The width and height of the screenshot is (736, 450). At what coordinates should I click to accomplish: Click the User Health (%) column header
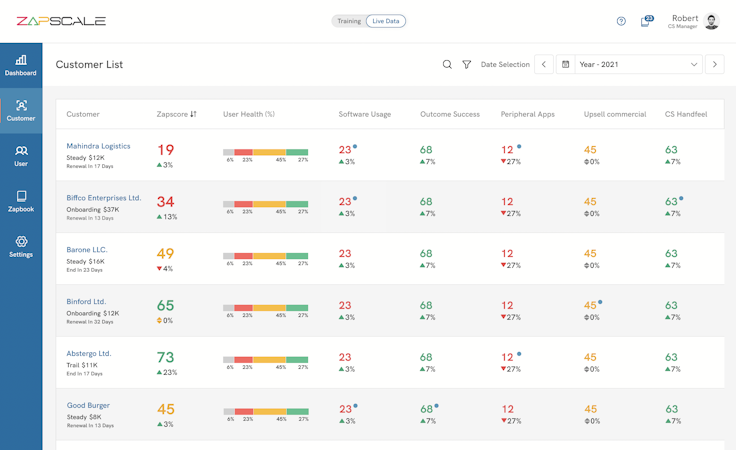click(x=249, y=114)
